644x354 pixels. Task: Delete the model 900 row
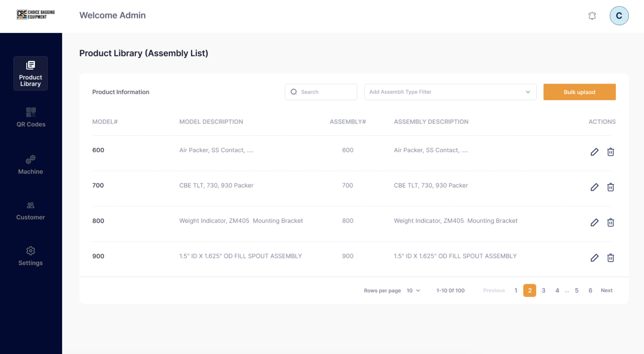click(610, 258)
